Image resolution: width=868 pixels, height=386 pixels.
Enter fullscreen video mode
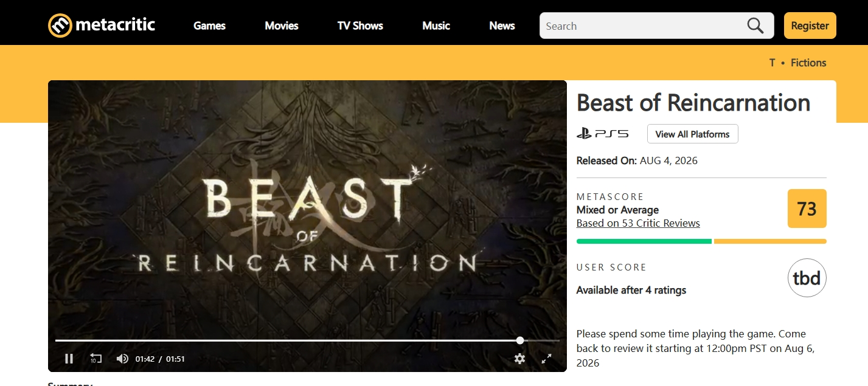pyautogui.click(x=546, y=359)
